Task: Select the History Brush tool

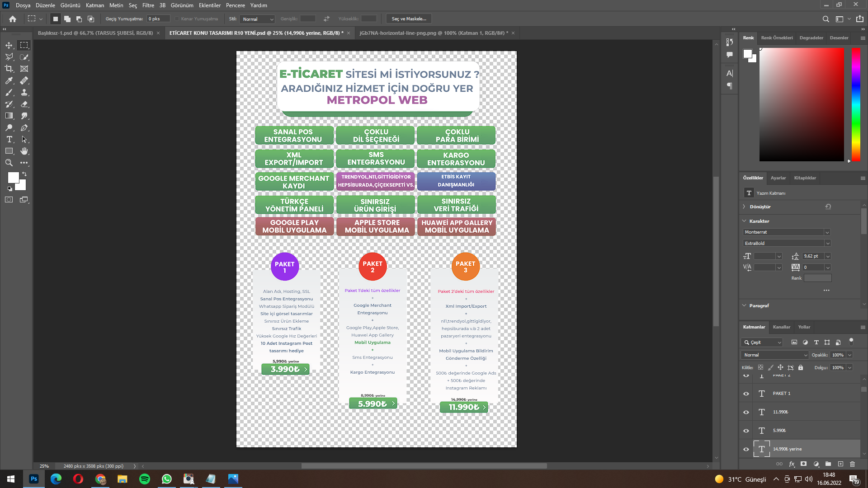Action: click(x=9, y=104)
